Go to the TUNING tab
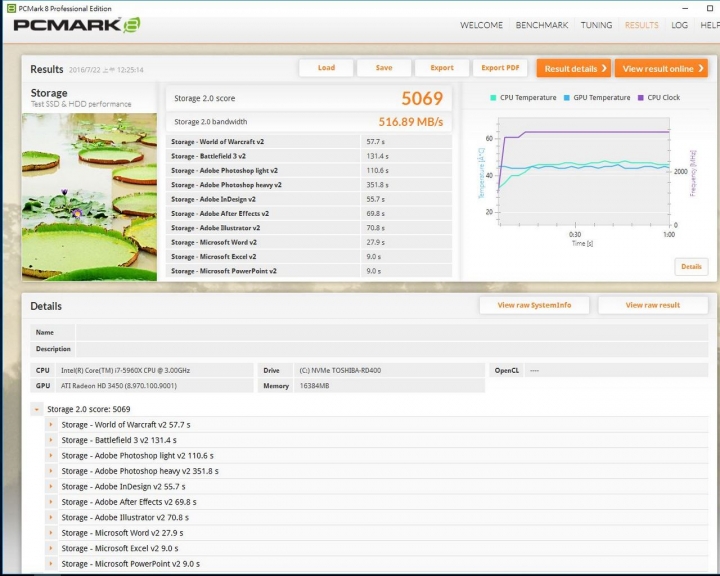 596,25
